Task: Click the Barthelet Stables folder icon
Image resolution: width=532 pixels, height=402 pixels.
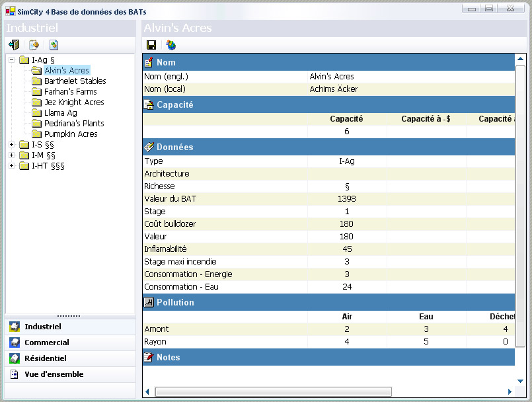Action: click(x=36, y=81)
